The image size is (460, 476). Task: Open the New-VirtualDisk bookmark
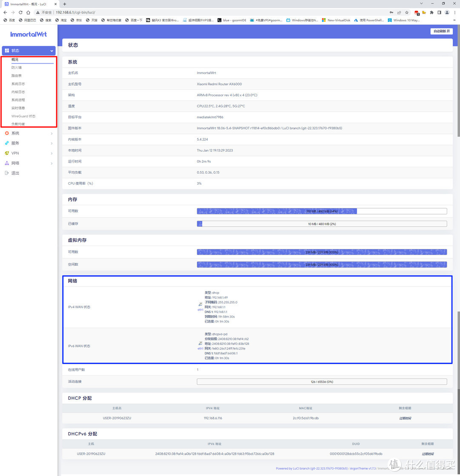[x=336, y=20]
